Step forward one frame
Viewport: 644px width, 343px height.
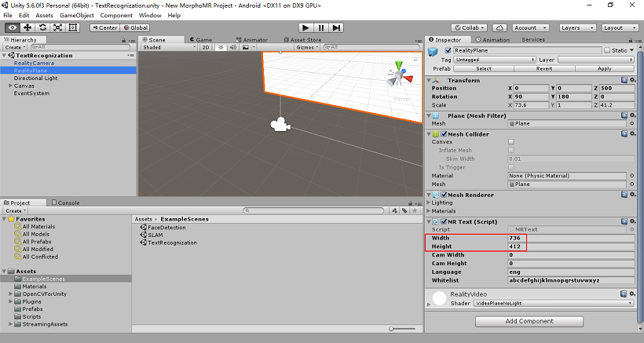coord(336,27)
